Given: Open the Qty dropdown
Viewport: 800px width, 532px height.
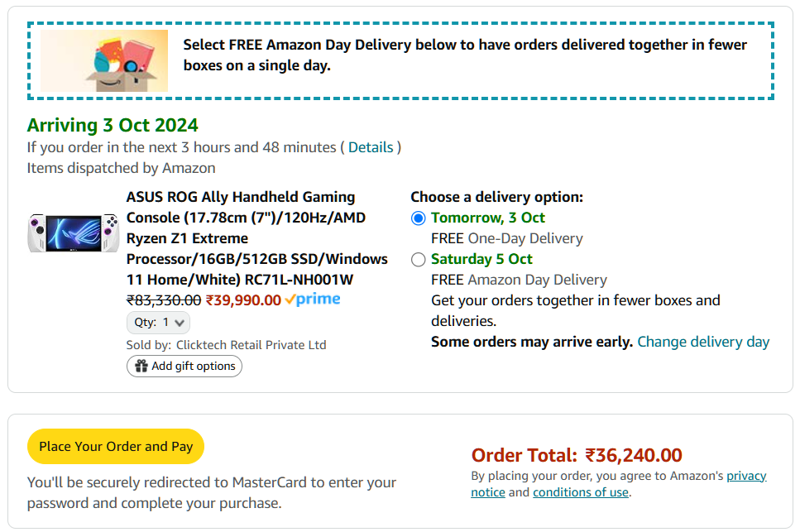Looking at the screenshot, I should coord(158,323).
